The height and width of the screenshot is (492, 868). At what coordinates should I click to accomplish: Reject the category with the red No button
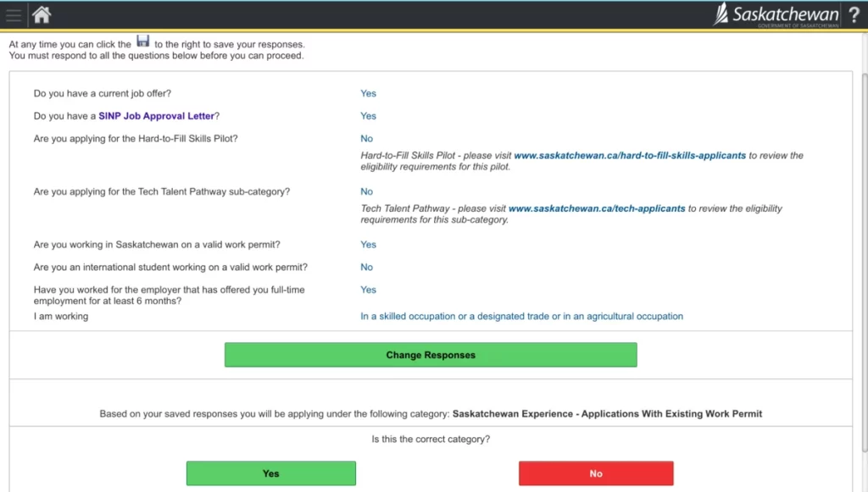pos(596,473)
